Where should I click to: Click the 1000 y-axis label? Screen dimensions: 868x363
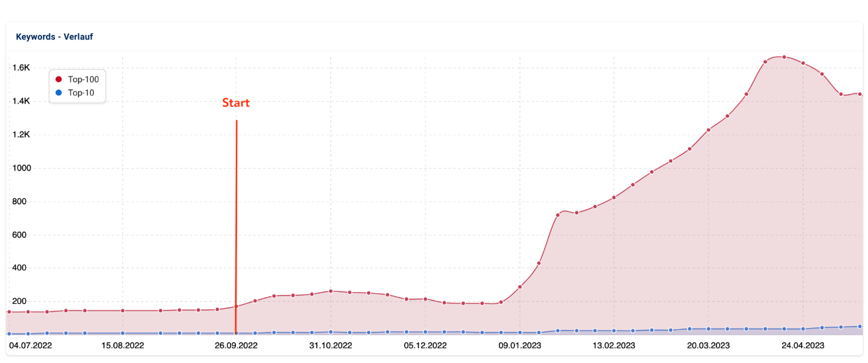pos(21,168)
